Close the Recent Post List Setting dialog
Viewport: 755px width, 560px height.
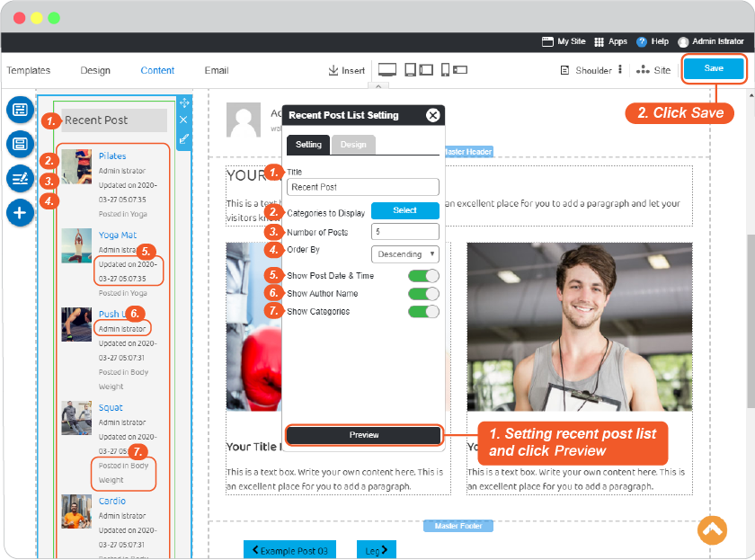pos(433,115)
